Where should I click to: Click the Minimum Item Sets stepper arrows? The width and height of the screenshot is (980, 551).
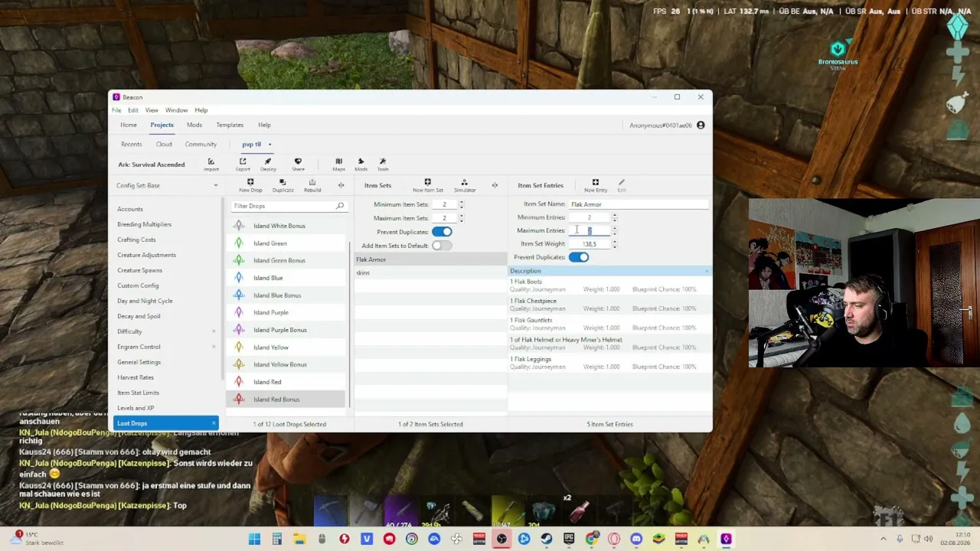coord(461,204)
